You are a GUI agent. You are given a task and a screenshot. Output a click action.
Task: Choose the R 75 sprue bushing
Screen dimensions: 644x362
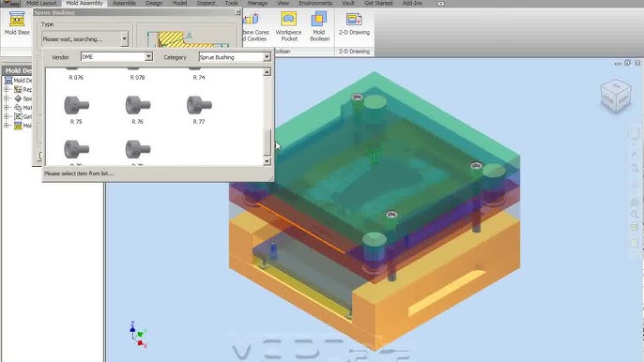pos(76,110)
